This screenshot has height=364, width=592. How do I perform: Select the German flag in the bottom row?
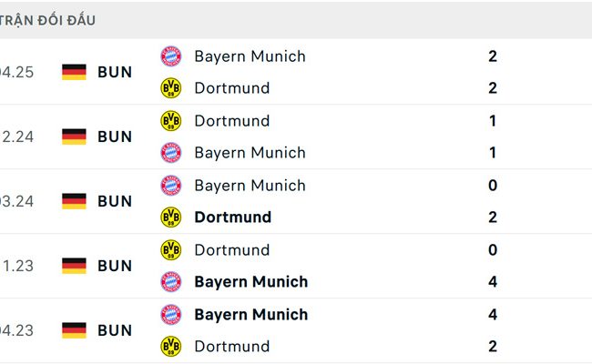click(x=74, y=330)
